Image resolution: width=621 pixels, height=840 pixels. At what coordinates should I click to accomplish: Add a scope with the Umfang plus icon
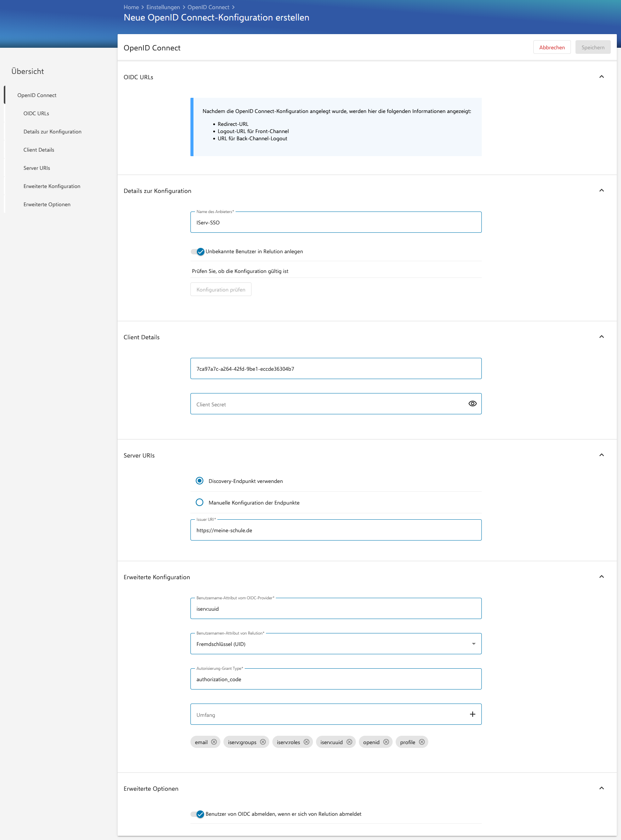click(472, 714)
